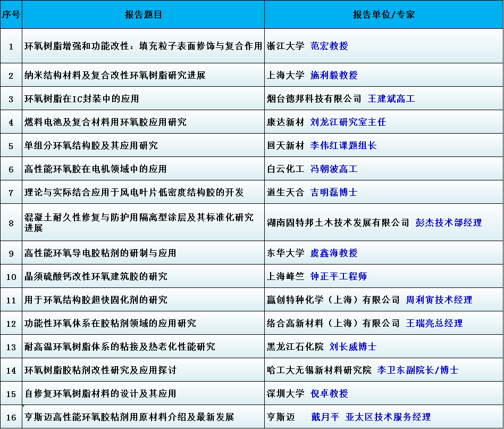Click the report title 环氧树脂增强和功能改性
The image size is (504, 429).
click(77, 46)
